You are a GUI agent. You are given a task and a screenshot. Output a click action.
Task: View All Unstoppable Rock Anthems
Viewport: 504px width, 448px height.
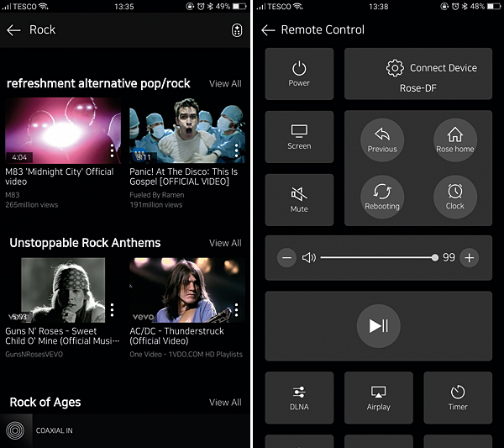click(225, 243)
